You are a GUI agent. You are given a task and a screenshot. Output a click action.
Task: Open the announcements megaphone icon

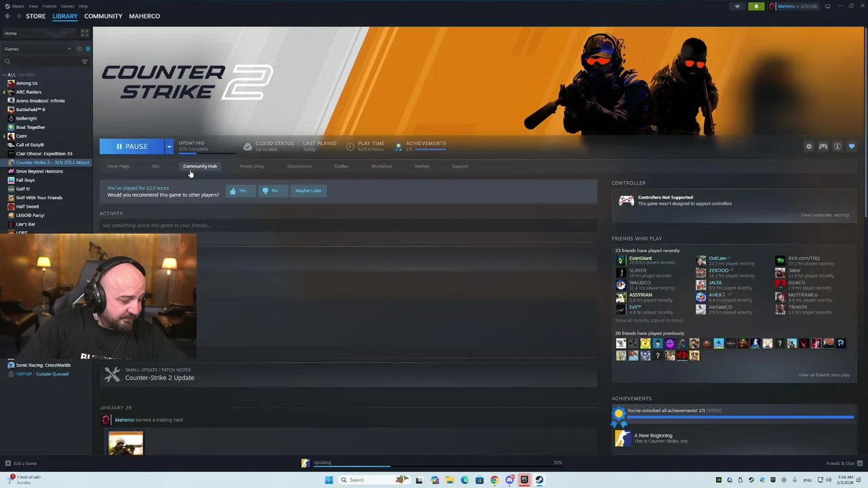[x=737, y=7]
